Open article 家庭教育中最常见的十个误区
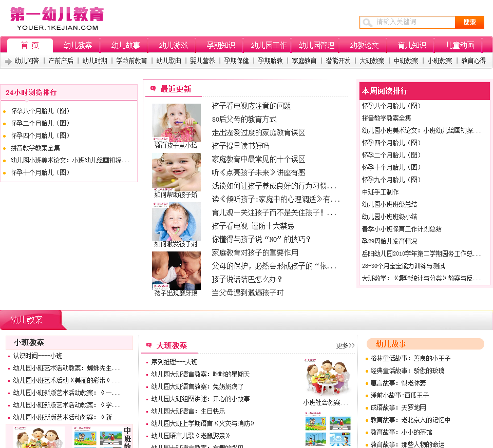Image resolution: width=493 pixels, height=448 pixels. [258, 159]
